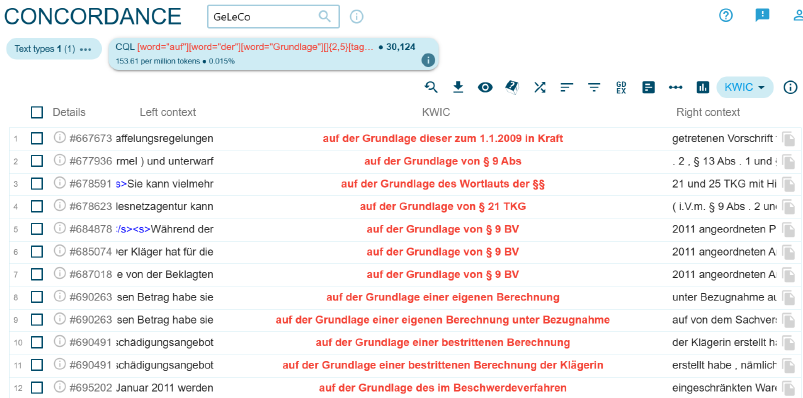Show details info for #667673
The height and width of the screenshot is (398, 803).
pyautogui.click(x=59, y=137)
